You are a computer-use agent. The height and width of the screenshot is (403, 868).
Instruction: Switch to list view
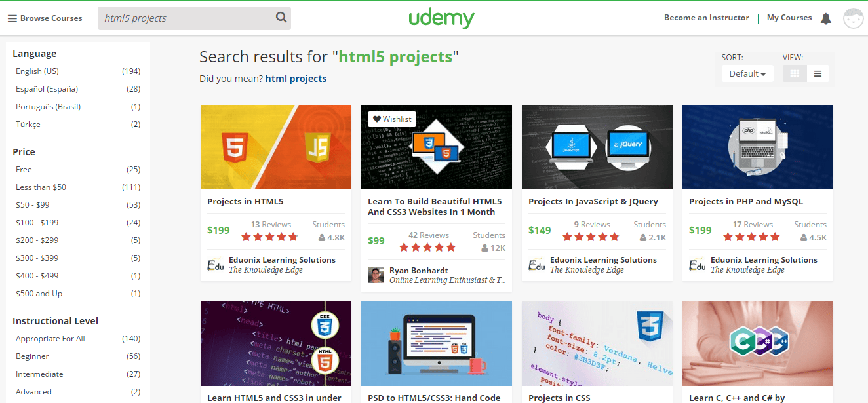click(x=818, y=73)
